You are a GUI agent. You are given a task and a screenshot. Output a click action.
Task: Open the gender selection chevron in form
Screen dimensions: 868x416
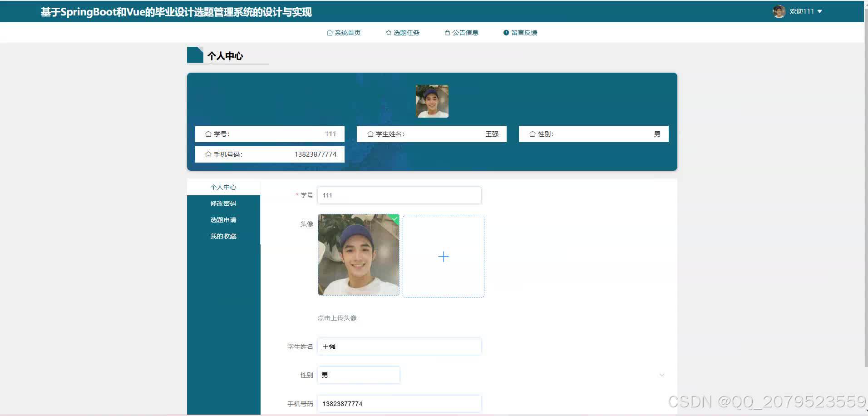tap(662, 375)
